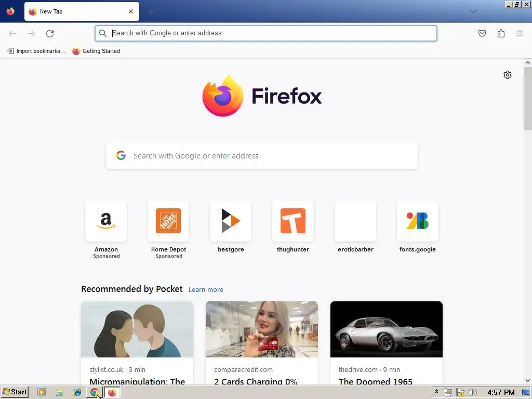Open the Windows Start menu
532x399 pixels.
[x=15, y=392]
